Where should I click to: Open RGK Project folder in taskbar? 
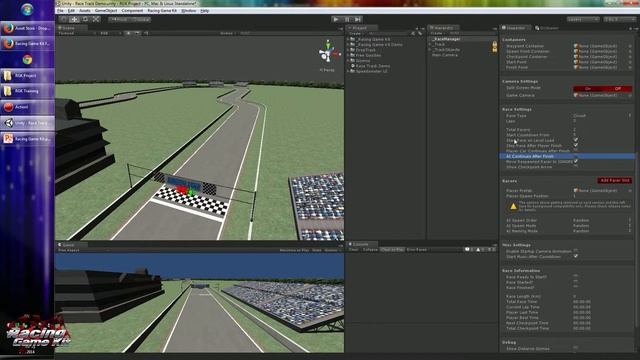27,76
